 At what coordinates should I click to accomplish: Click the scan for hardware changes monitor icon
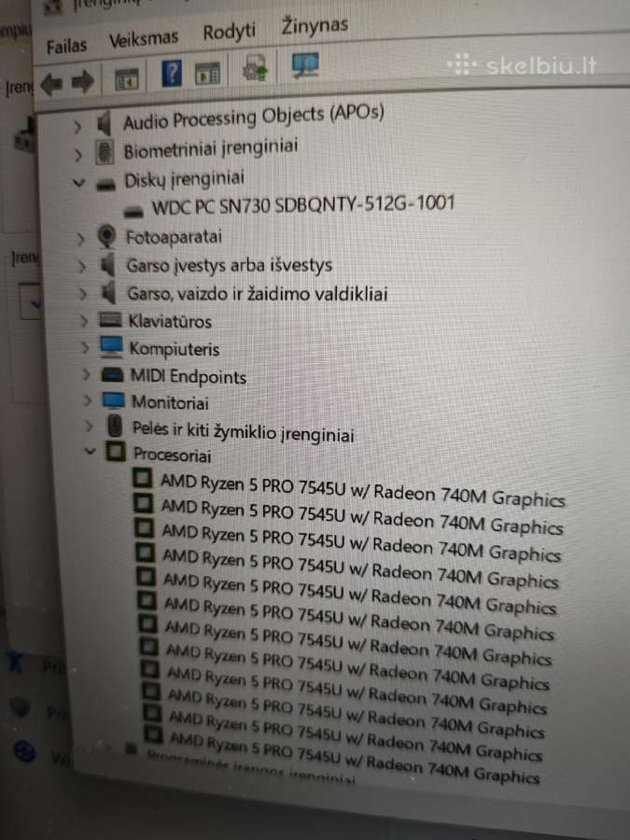(305, 64)
